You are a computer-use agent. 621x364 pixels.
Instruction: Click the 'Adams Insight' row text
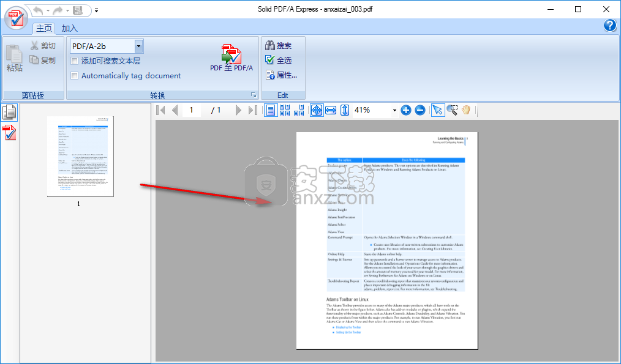(337, 210)
